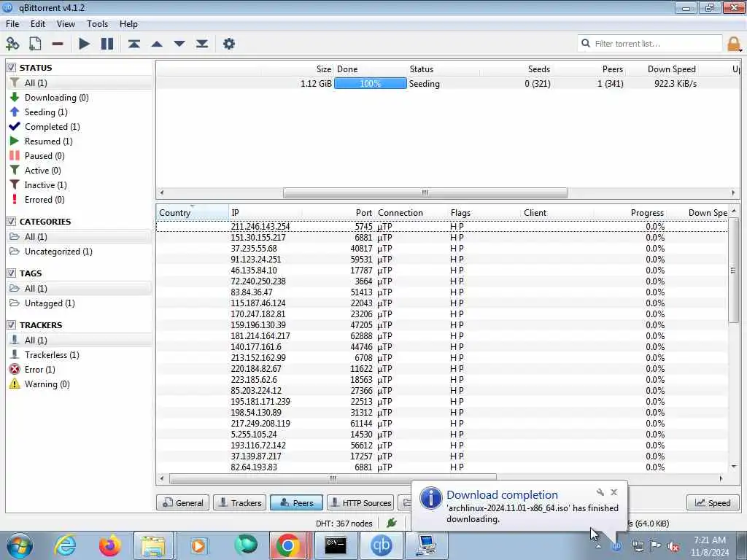Click the wrench icon in notification
Viewport: 747px width, 560px height.
pos(600,492)
